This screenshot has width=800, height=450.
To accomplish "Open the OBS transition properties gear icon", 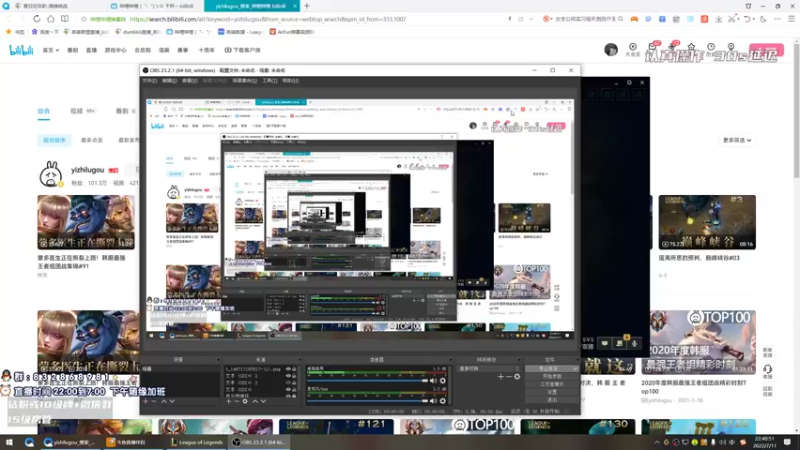I will click(x=517, y=377).
